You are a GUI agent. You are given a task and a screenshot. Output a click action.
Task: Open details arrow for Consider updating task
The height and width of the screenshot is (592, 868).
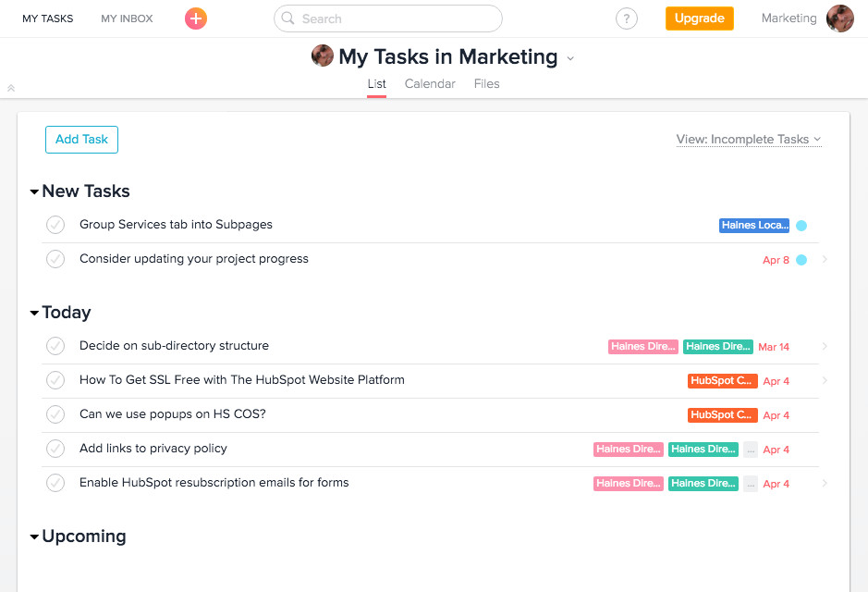click(x=825, y=260)
